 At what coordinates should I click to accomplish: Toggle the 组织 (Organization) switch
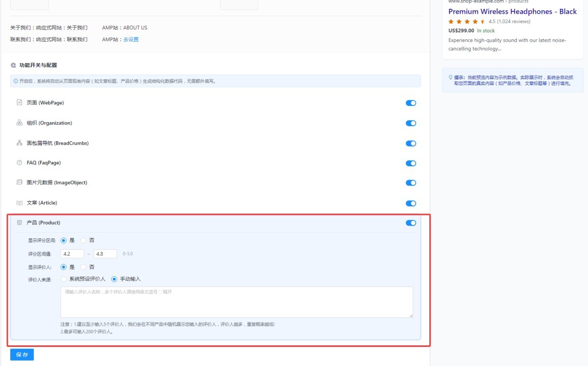(x=411, y=123)
